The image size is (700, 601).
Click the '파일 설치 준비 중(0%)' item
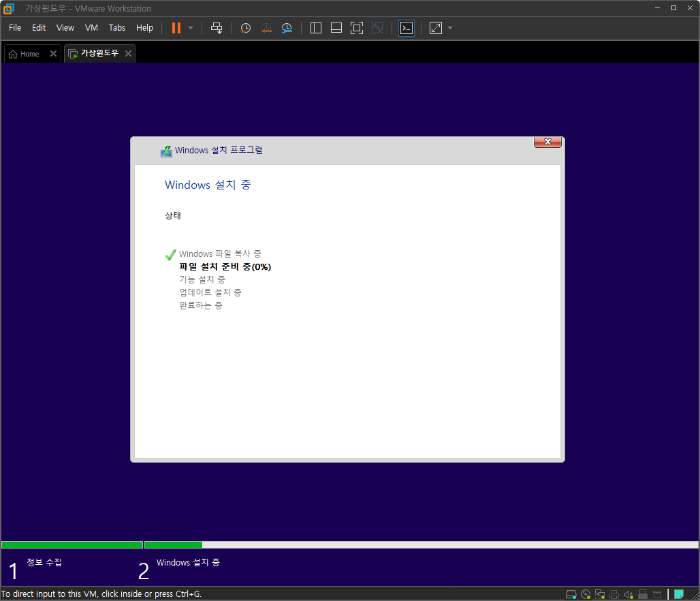(225, 266)
